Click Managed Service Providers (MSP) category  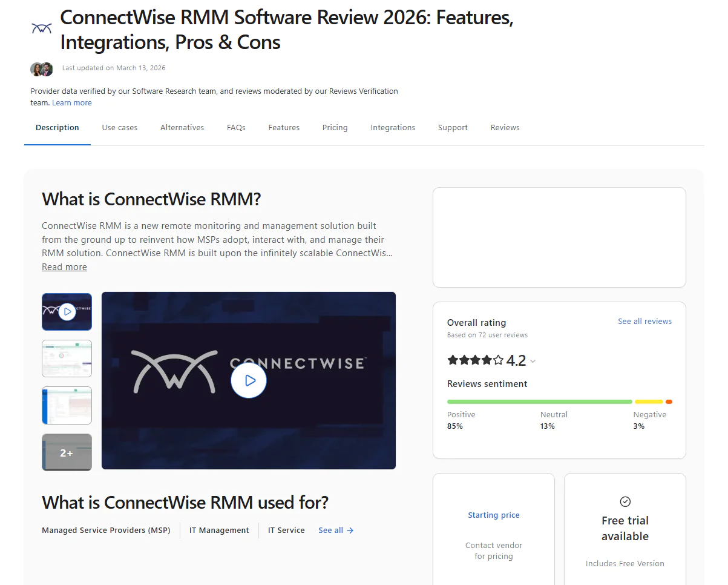point(106,530)
